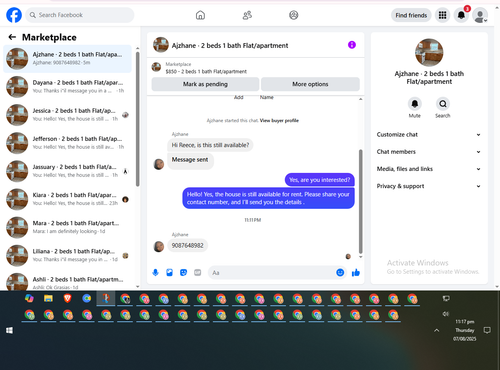Click the phone number message 9087648982

tap(187, 245)
